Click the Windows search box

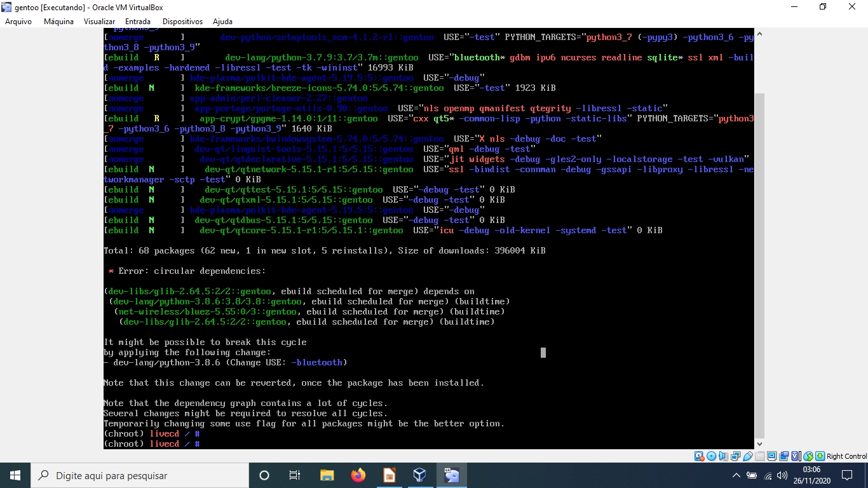coord(140,475)
